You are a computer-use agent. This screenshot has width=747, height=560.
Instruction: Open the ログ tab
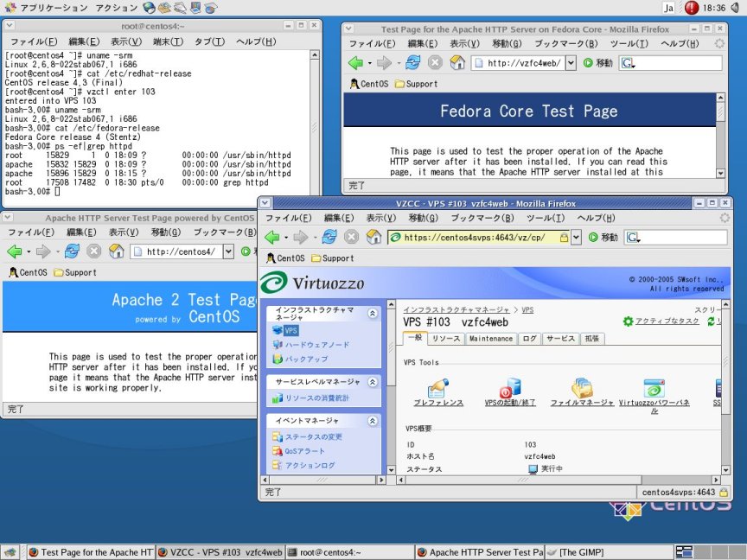click(529, 339)
